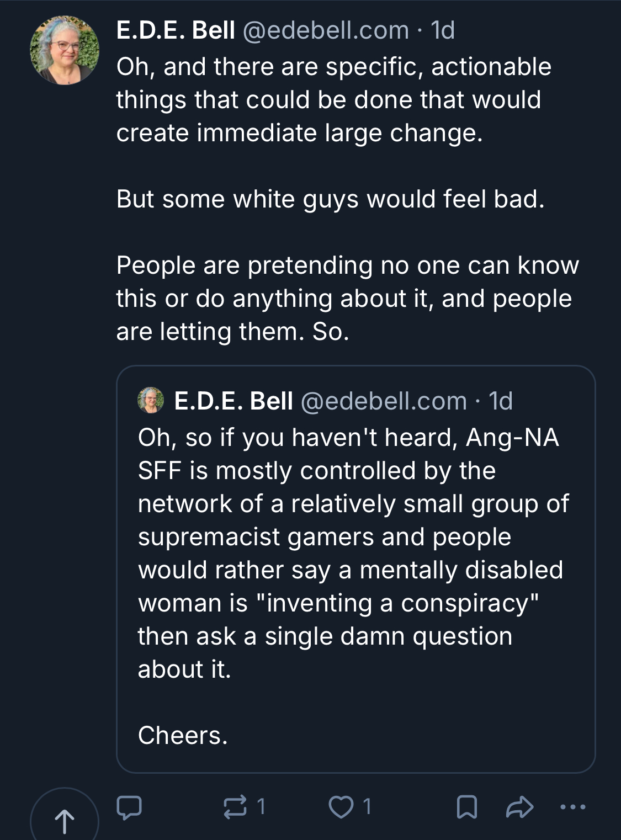Viewport: 621px width, 840px height.
Task: Bookmark this post
Action: 466,807
